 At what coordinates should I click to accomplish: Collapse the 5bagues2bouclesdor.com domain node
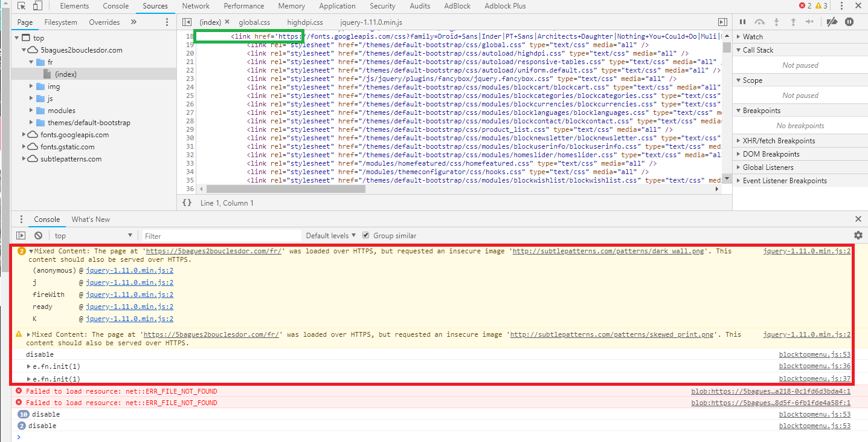24,50
